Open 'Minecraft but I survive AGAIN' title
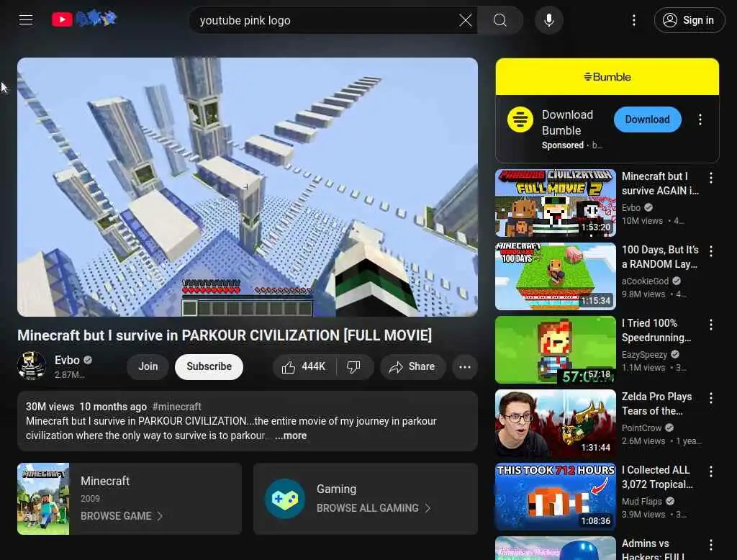The height and width of the screenshot is (560, 737). point(660,184)
